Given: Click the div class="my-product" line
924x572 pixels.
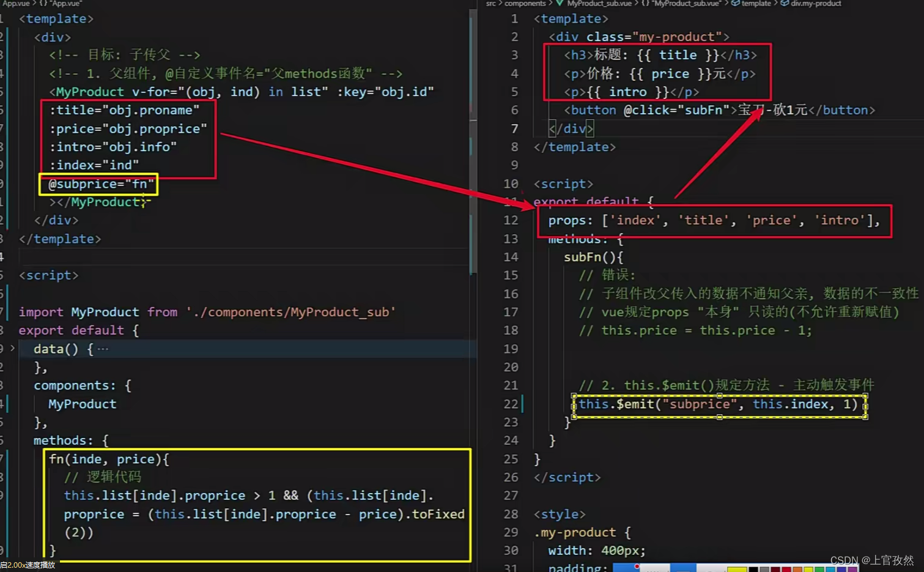Looking at the screenshot, I should 639,37.
